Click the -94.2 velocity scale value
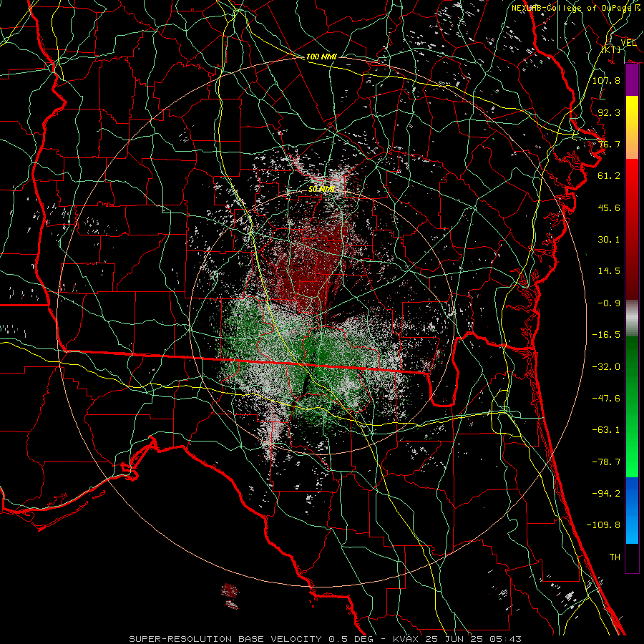The image size is (644, 644). [606, 494]
